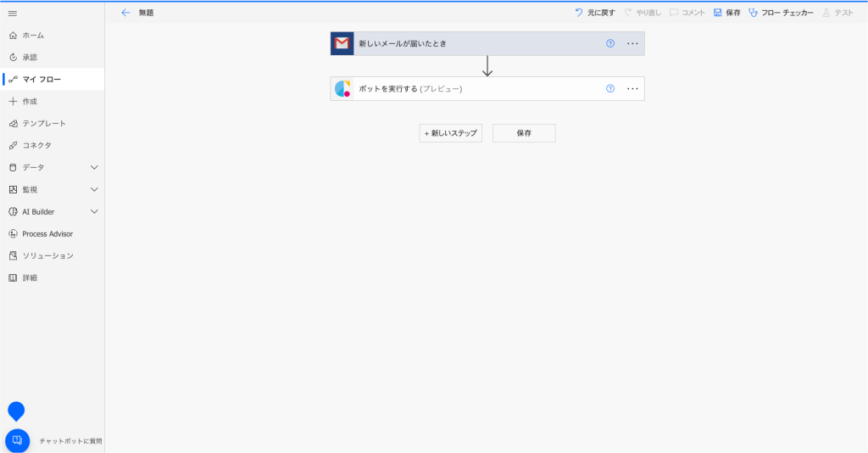The width and height of the screenshot is (868, 453).
Task: Open ellipsis menu for 新しいメールが届いたとき
Action: click(x=632, y=44)
